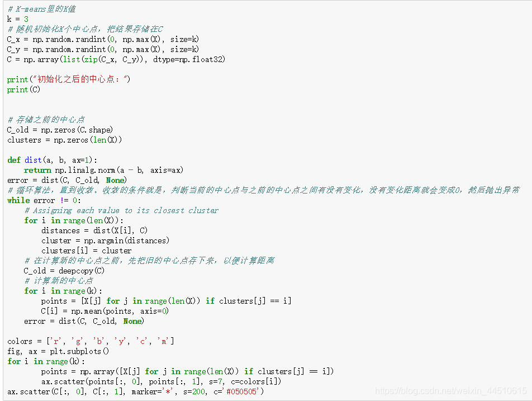Click the line 'clusters = np.zeros(len(X))'

pos(64,140)
